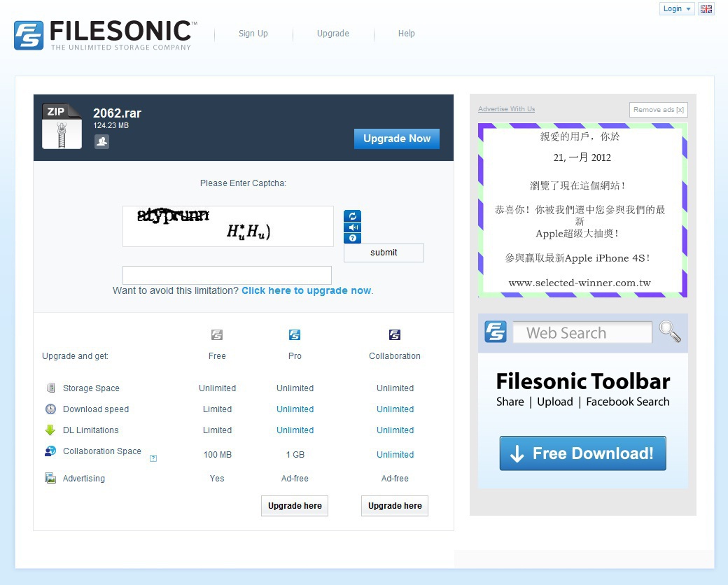Open the Login dropdown
Viewport: 728px width, 585px height.
point(677,9)
